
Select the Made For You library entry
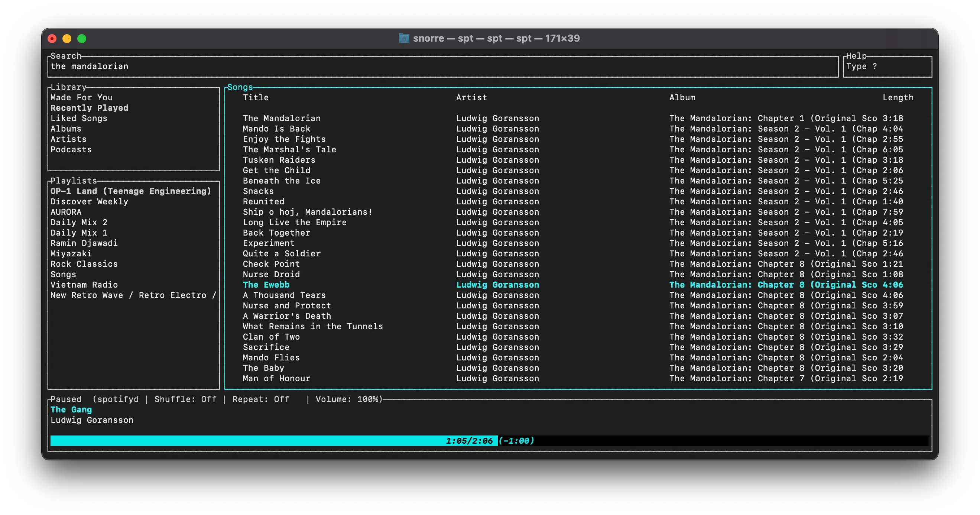point(81,97)
